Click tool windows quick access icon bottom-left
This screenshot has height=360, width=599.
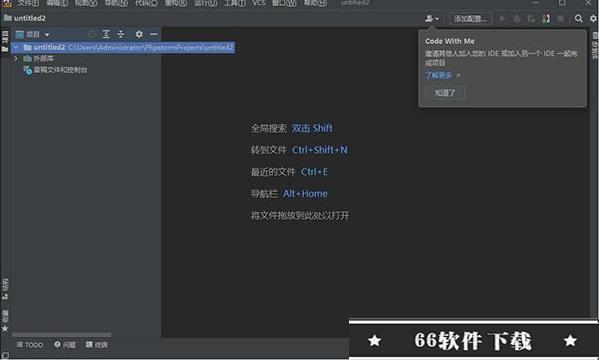tap(5, 355)
